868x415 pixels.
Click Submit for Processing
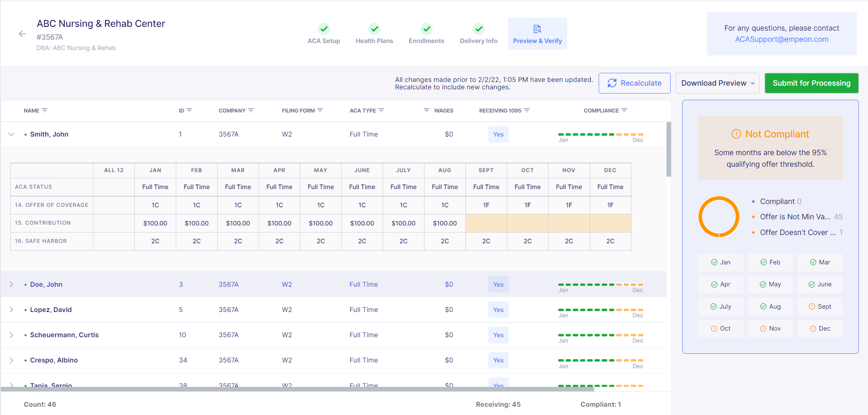(x=811, y=83)
